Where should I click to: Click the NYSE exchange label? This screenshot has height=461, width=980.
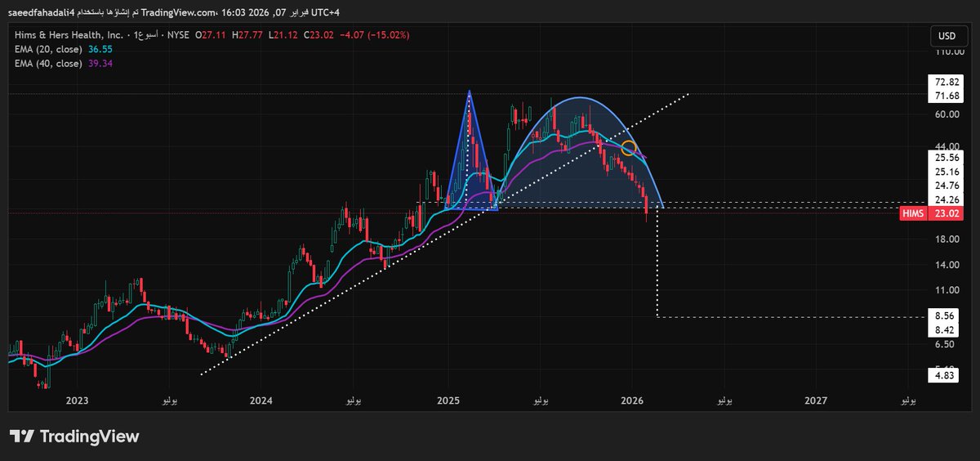point(178,35)
